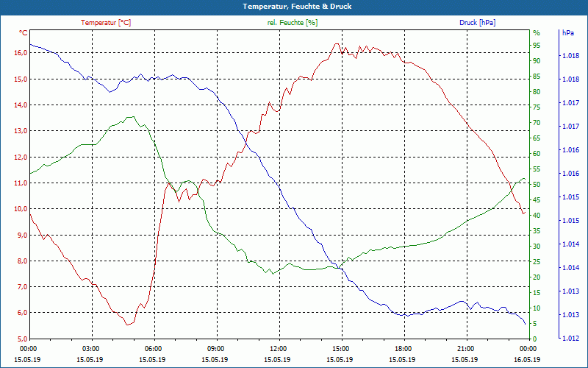Click the '15.05.19' date under 12:00
This screenshot has height=368, width=588.
click(x=277, y=359)
